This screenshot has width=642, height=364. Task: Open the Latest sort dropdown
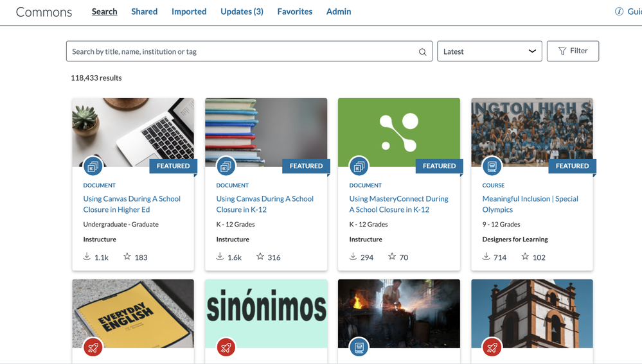(x=489, y=51)
